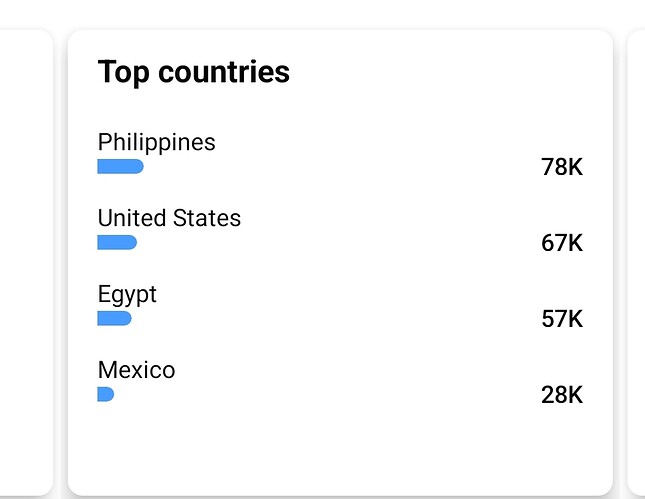645x499 pixels.
Task: Click the partially visible card on right
Action: (x=636, y=262)
